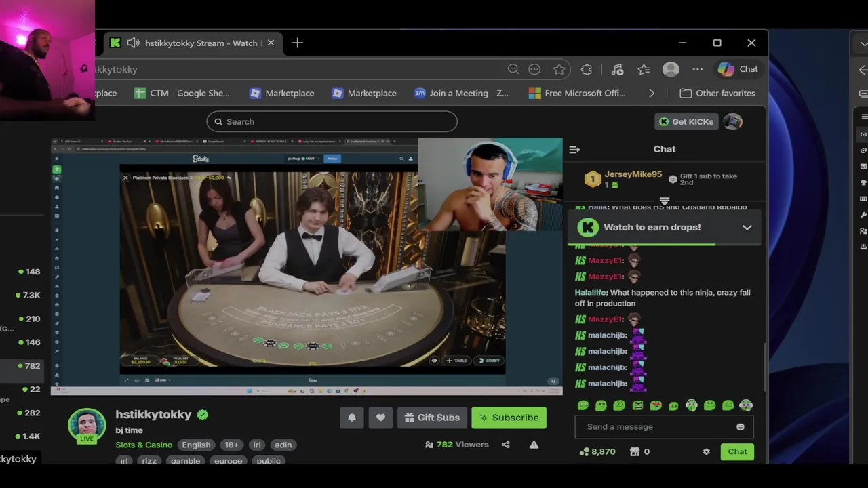Click the media control music icon

(616, 69)
